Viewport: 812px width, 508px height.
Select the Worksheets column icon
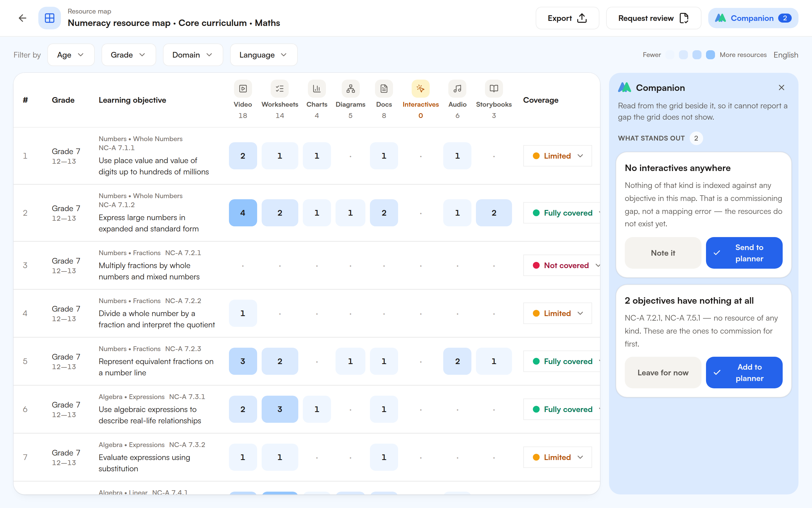(280, 89)
